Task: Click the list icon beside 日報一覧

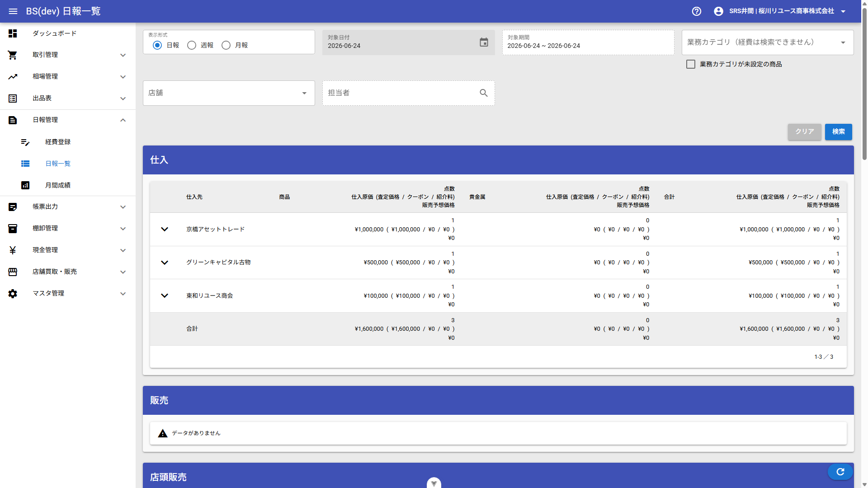Action: [25, 164]
